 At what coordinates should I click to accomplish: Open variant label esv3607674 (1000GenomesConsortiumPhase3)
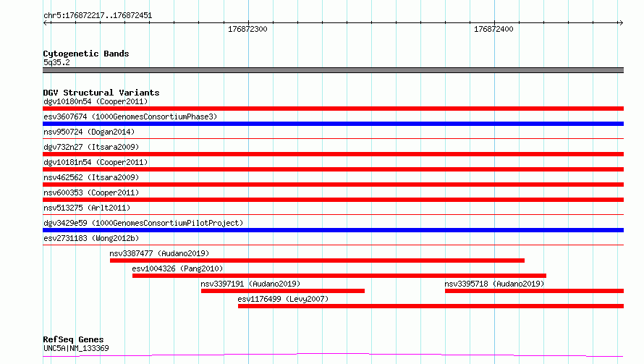[x=130, y=117]
